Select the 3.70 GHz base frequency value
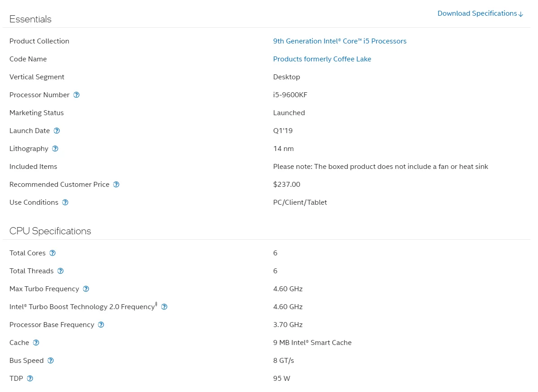Viewport: 538px width, 392px height. (288, 325)
